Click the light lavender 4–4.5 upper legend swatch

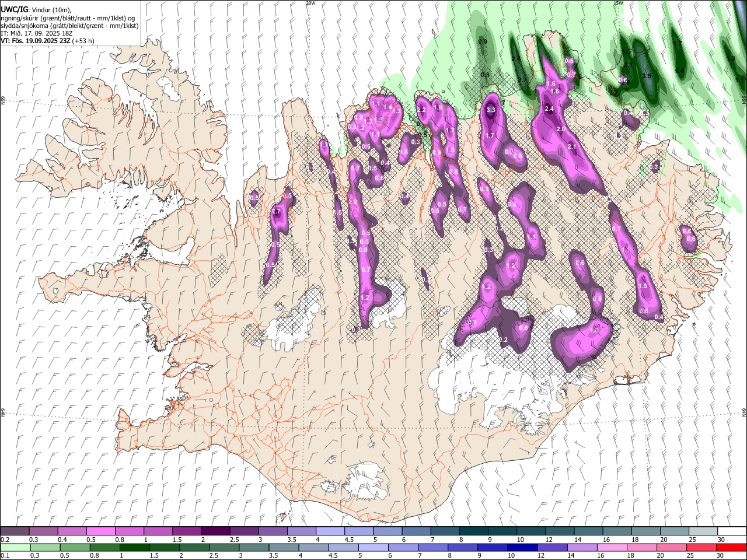coord(330,531)
